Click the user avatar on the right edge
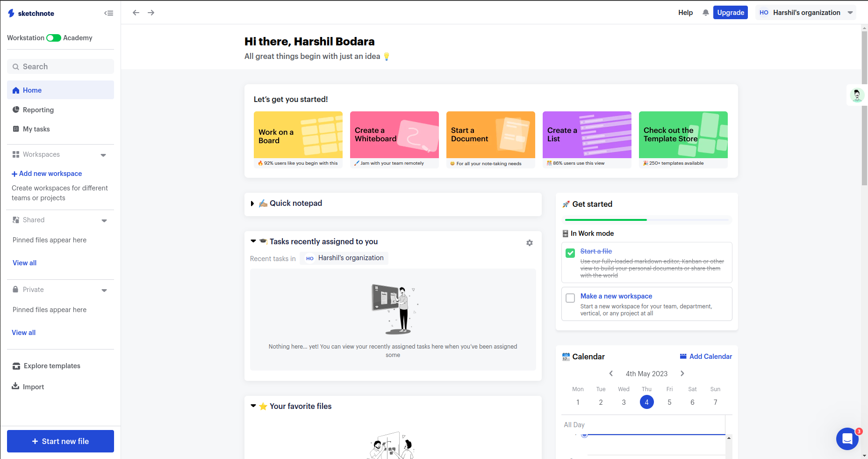The image size is (868, 459). tap(857, 95)
